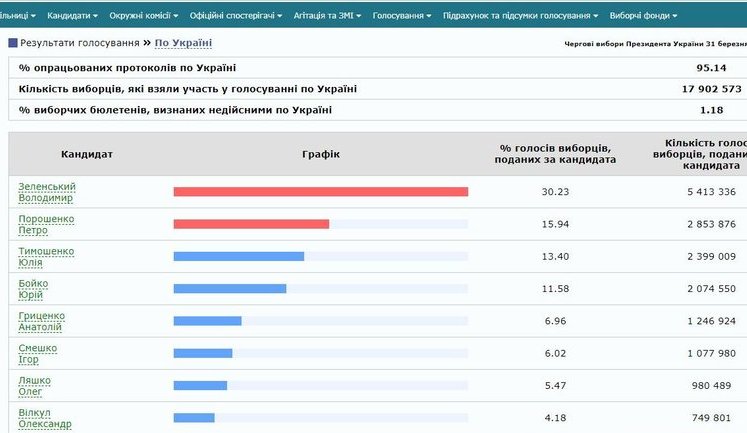
Task: Open candidate link Порошенко Петро
Action: pos(46,224)
